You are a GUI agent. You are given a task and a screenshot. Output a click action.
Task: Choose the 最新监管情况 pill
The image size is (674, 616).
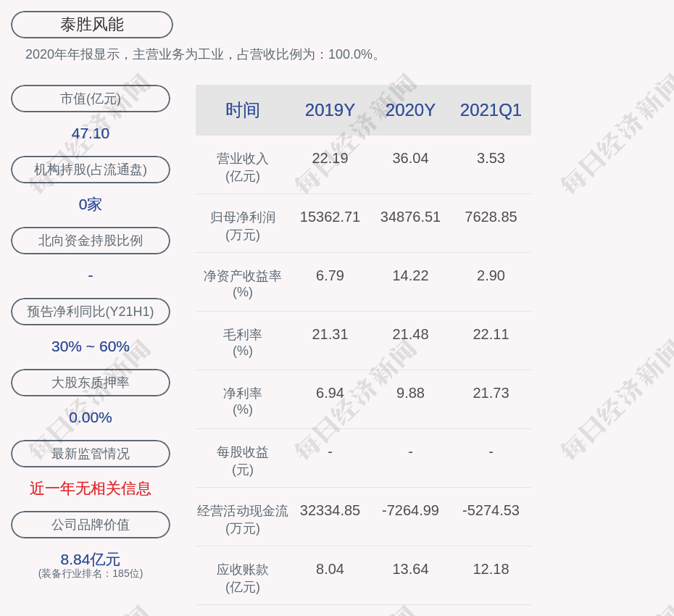point(90,454)
